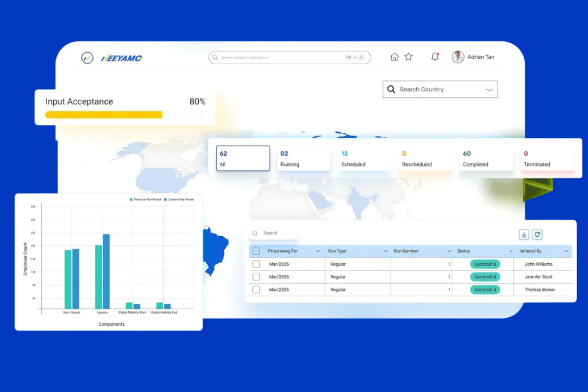Select the 60 Completed tab
Image resolution: width=588 pixels, height=392 pixels.
point(486,158)
